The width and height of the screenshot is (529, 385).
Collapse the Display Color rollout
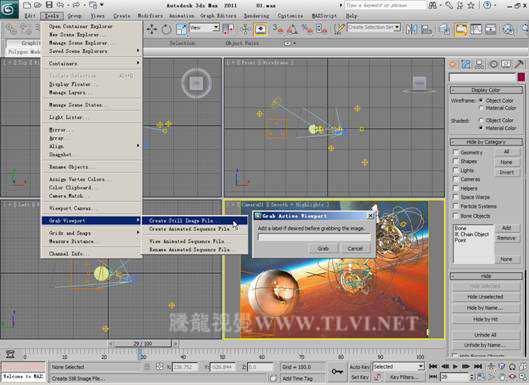(486, 90)
